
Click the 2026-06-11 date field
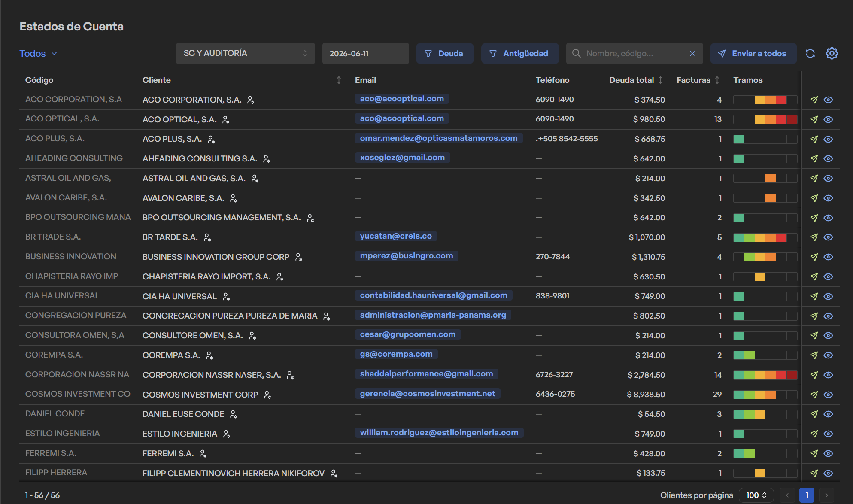[x=365, y=53]
